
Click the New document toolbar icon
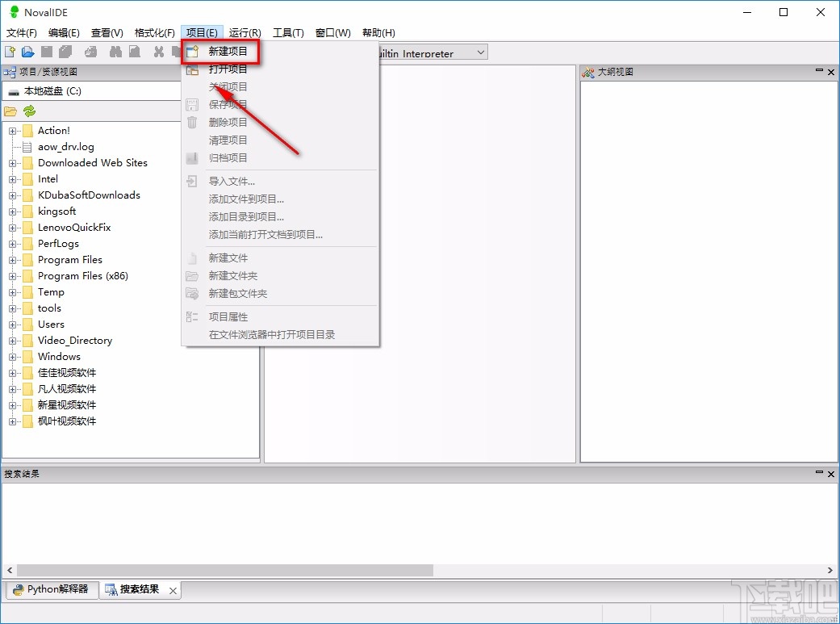tap(10, 51)
